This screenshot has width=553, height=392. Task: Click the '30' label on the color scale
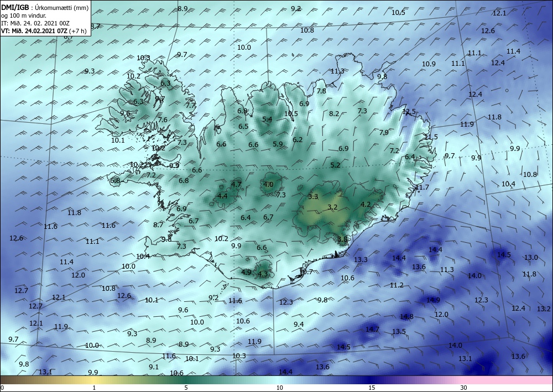click(463, 388)
